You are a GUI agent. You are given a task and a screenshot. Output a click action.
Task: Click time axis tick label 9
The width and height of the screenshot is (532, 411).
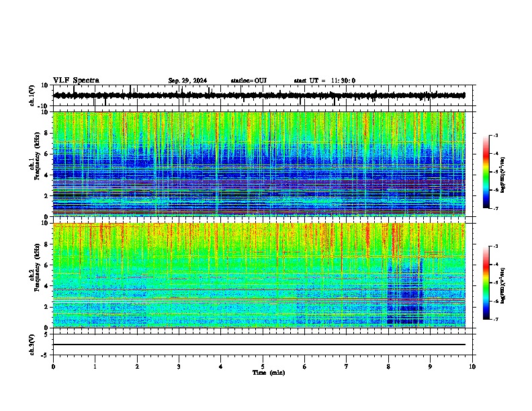tap(430, 367)
